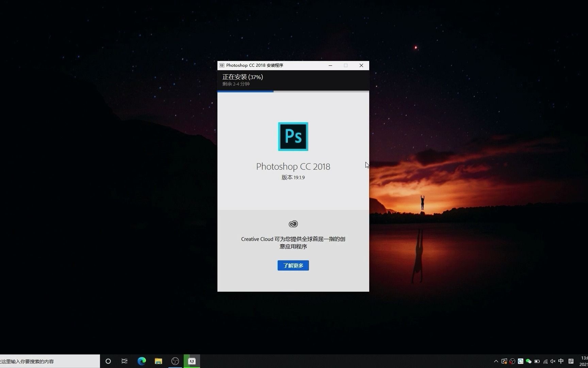Launch Microsoft Edge from the taskbar

click(x=142, y=361)
